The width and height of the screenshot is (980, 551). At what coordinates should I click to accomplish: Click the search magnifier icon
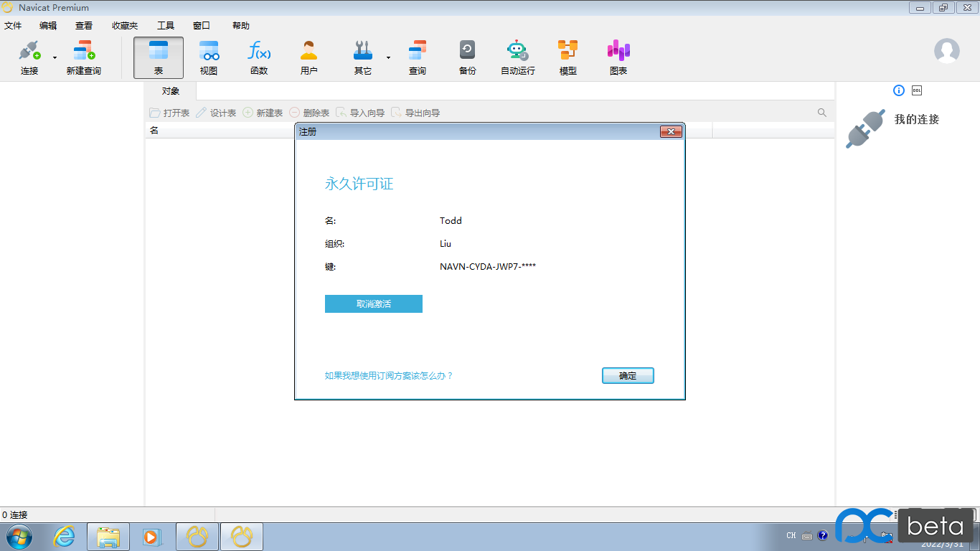click(x=822, y=113)
